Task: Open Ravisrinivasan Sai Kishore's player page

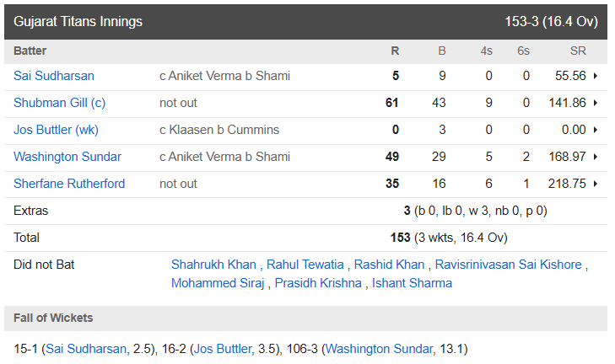Action: pos(509,265)
